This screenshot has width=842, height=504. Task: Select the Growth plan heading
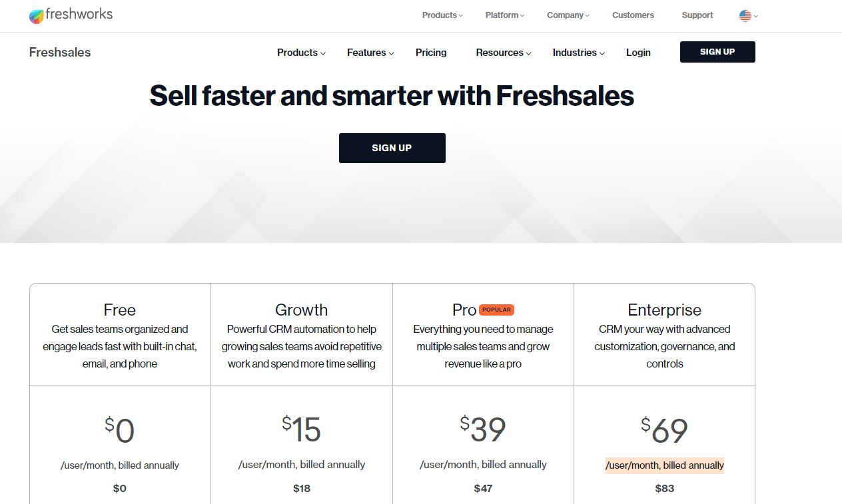tap(301, 310)
